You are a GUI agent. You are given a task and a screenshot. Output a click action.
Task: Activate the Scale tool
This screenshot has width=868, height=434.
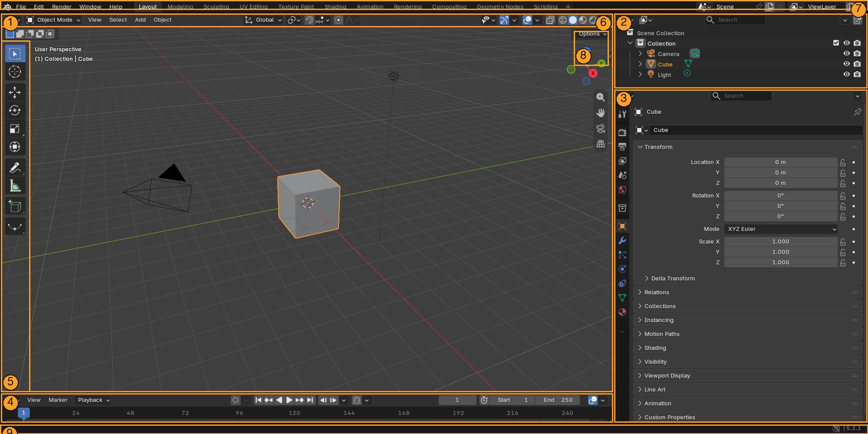pyautogui.click(x=15, y=128)
